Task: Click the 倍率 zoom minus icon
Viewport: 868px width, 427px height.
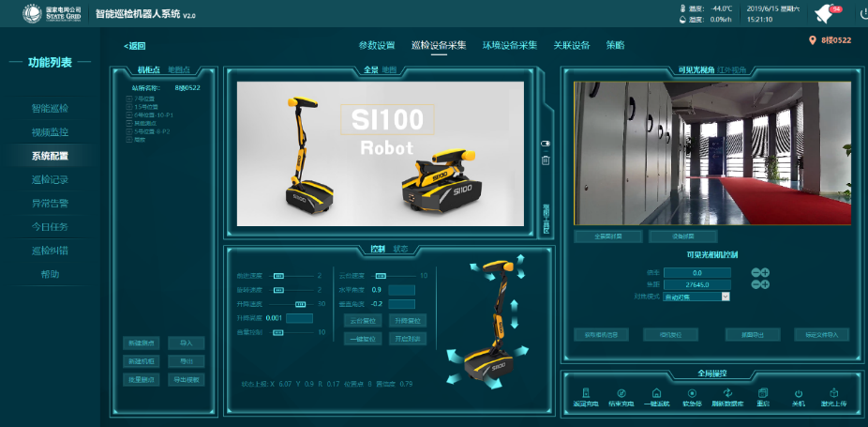Action: click(756, 272)
